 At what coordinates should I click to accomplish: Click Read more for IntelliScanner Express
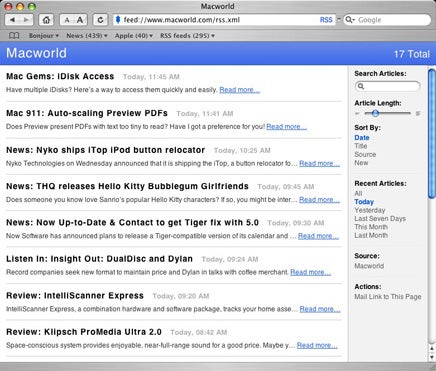point(320,309)
